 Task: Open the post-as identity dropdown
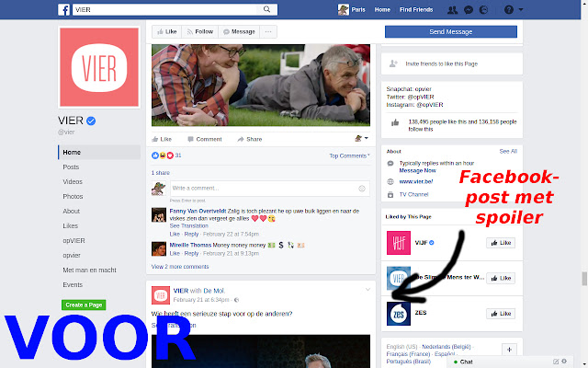tap(361, 139)
